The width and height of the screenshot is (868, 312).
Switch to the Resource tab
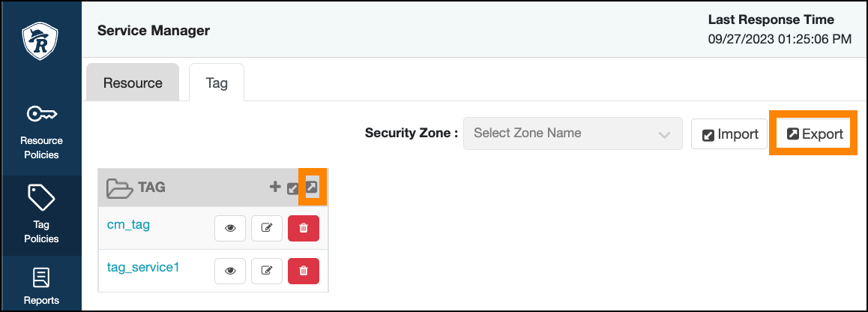(x=133, y=82)
